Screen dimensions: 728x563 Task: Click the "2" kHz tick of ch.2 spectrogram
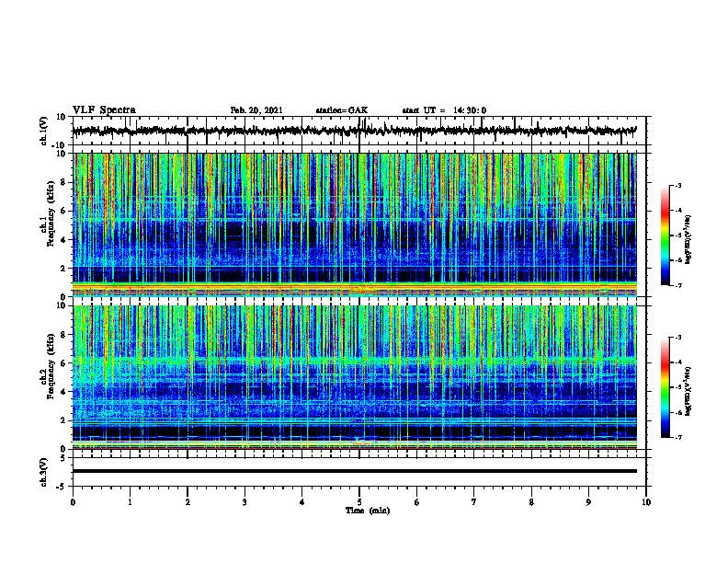coord(63,420)
